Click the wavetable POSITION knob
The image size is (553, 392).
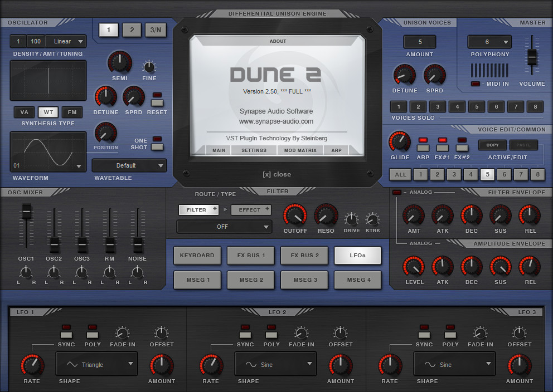click(x=105, y=133)
